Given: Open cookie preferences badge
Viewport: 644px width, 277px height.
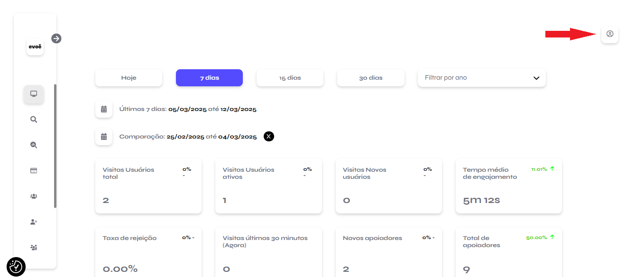Looking at the screenshot, I should click(x=16, y=267).
